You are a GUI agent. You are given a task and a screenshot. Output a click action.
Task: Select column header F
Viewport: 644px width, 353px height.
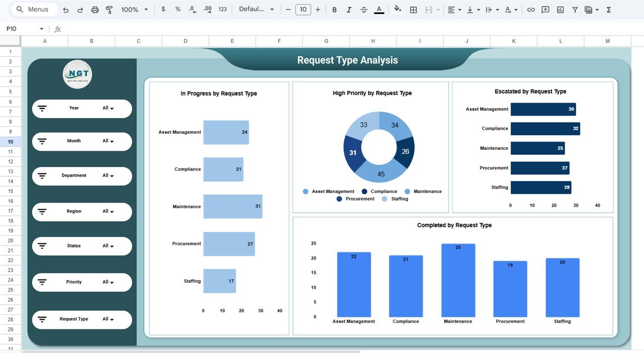coord(279,41)
